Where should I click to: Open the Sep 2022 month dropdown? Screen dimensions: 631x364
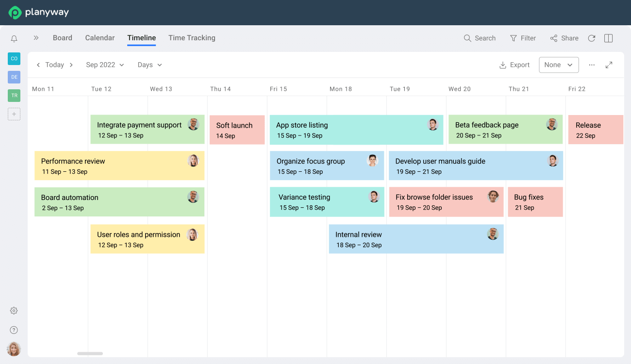click(105, 65)
